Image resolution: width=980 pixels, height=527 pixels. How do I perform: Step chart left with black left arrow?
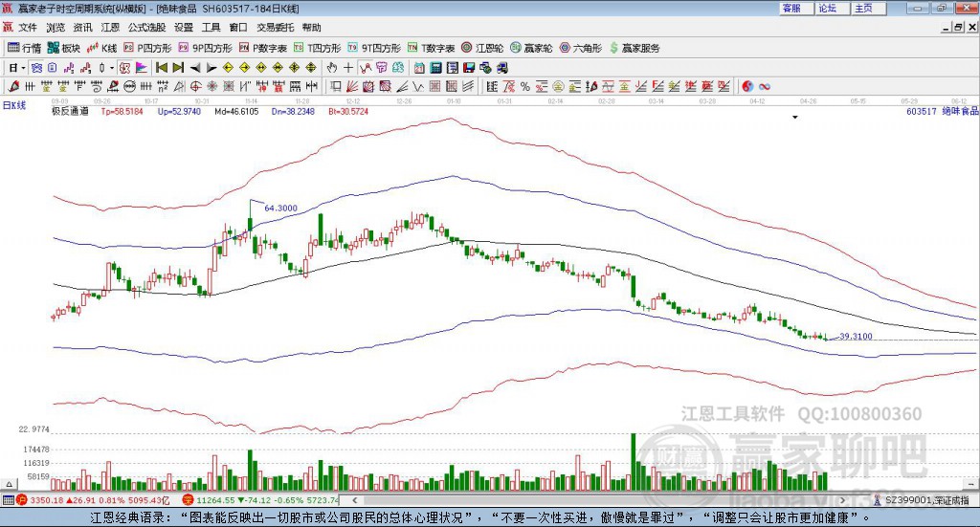coord(195,68)
